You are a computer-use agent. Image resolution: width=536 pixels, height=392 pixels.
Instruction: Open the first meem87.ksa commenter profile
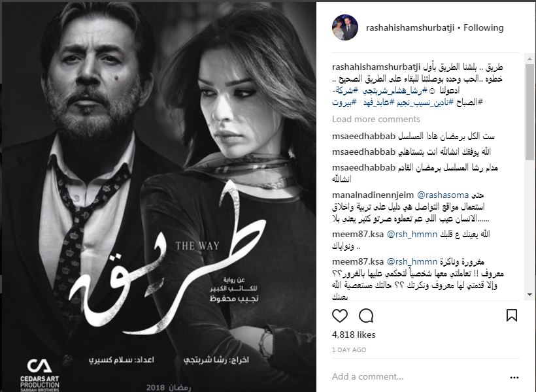358,234
